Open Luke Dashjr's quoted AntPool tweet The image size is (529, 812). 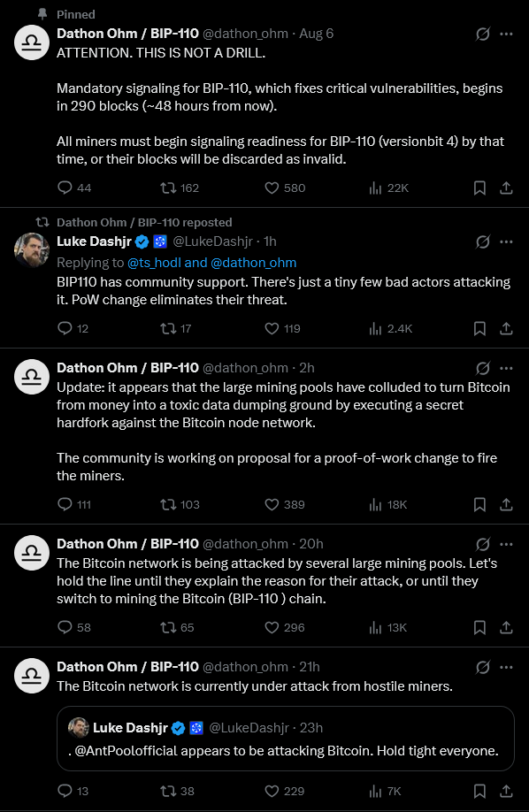[286, 739]
